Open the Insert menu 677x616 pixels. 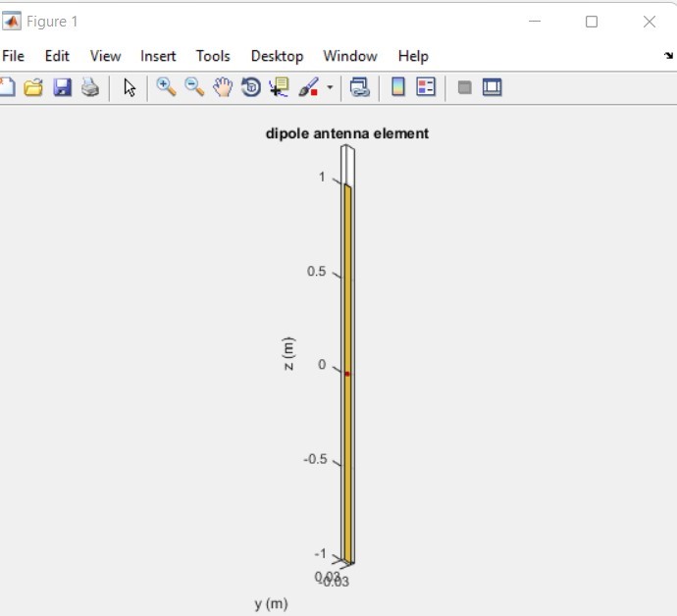pyautogui.click(x=158, y=56)
